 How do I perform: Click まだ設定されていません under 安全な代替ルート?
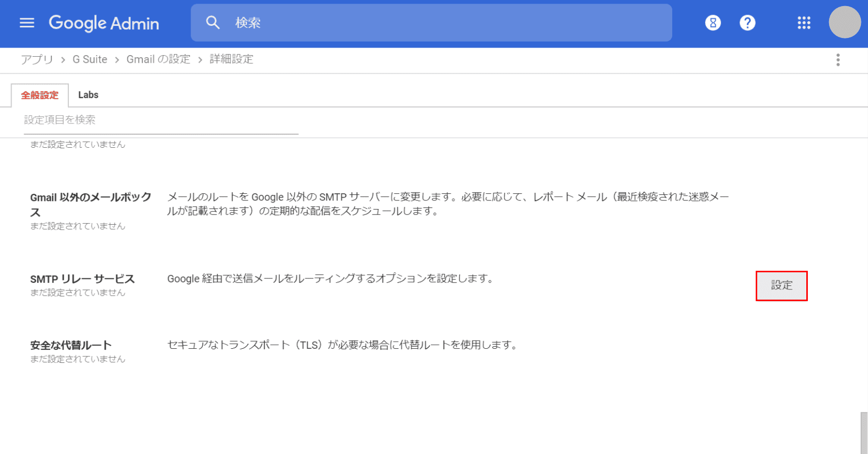77,359
